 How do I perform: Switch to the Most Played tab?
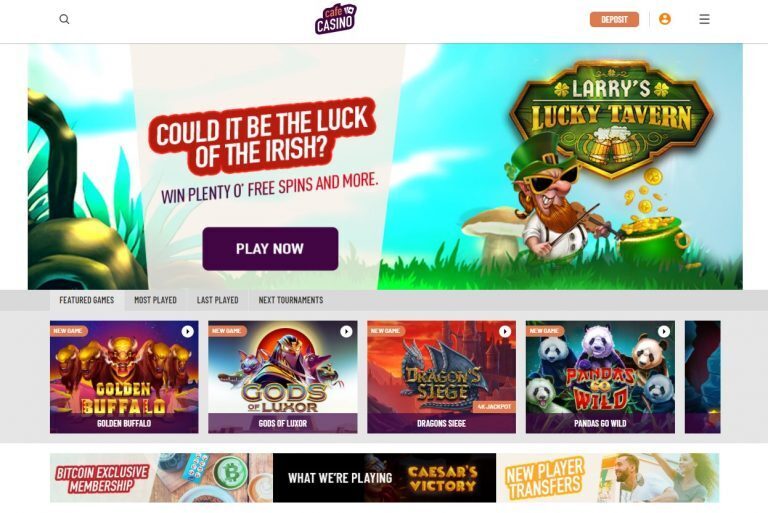pos(155,300)
